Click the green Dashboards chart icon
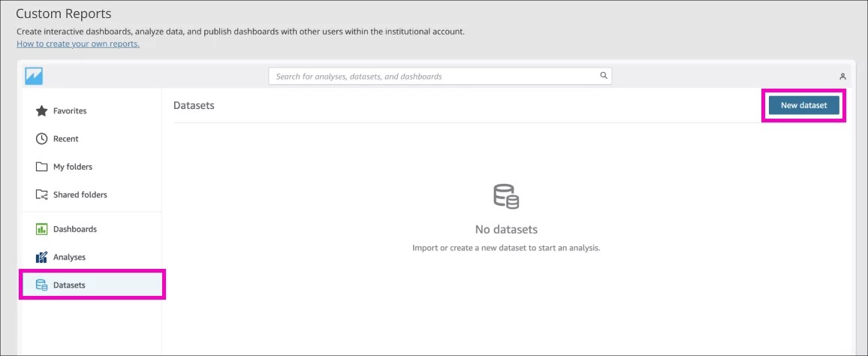Viewport: 868px width, 356px height. (42, 229)
